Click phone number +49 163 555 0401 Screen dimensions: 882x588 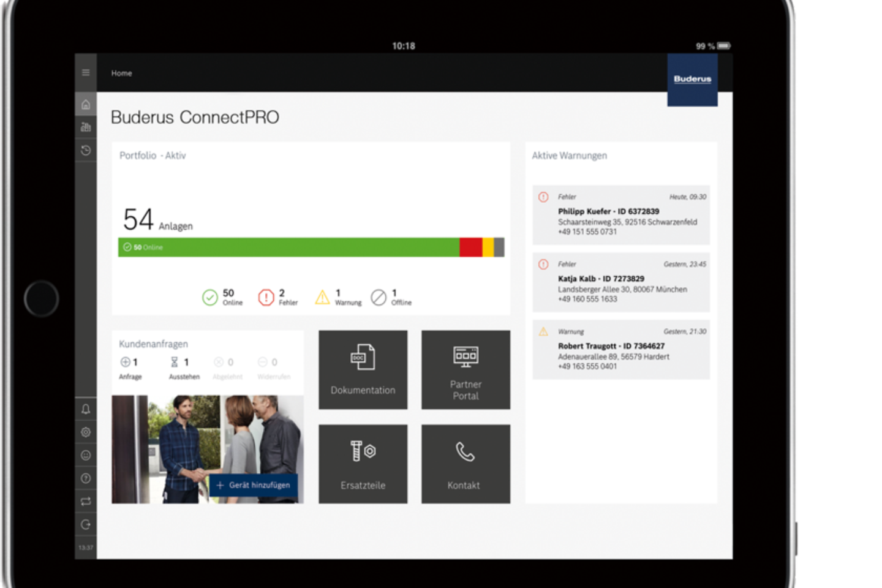pos(587,366)
